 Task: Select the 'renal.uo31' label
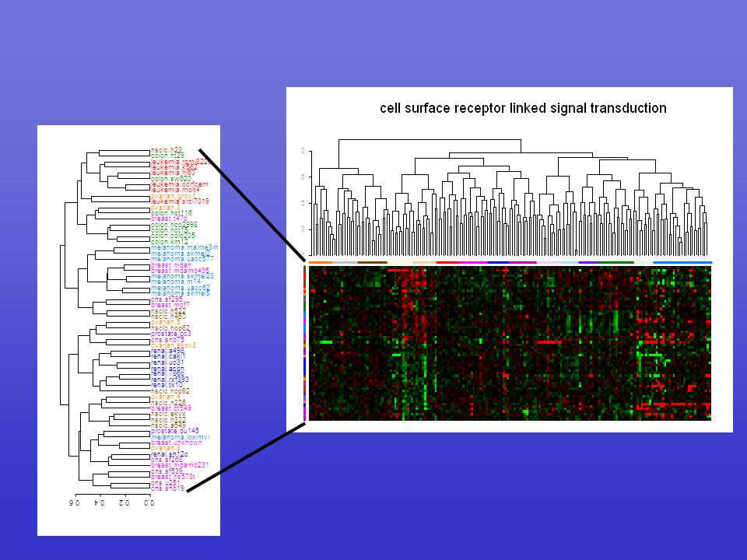tap(167, 363)
